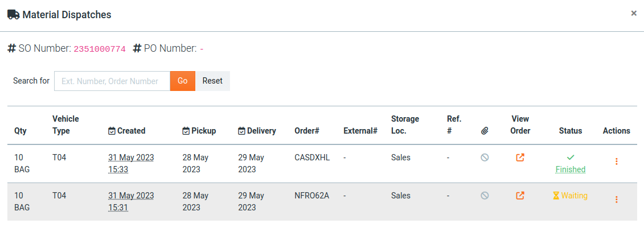Click the 31 May 2023 15:33 created timestamp
Screen dimensions: 644x228
click(x=131, y=163)
